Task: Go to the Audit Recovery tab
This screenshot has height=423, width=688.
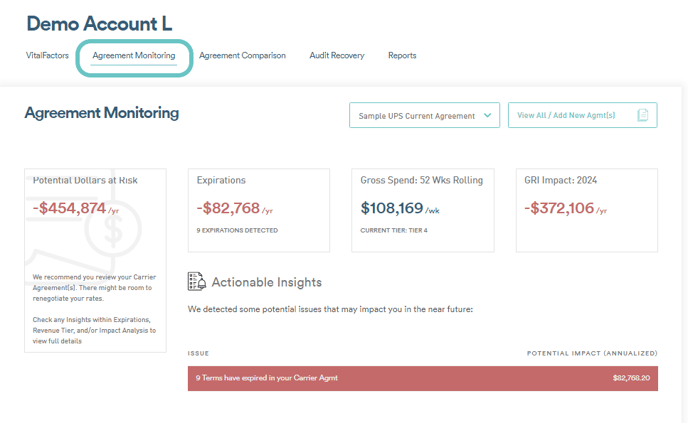Action: point(337,55)
